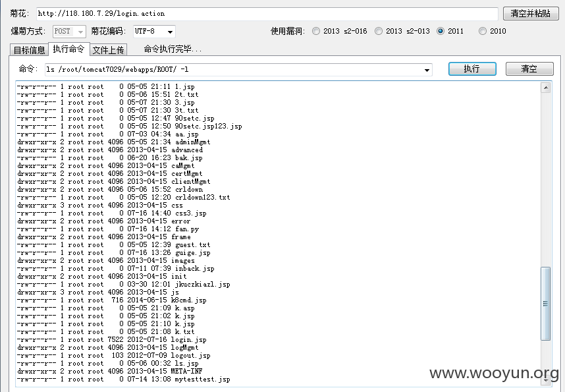Click the init directory line
This screenshot has height=392, width=565.
[x=101, y=277]
